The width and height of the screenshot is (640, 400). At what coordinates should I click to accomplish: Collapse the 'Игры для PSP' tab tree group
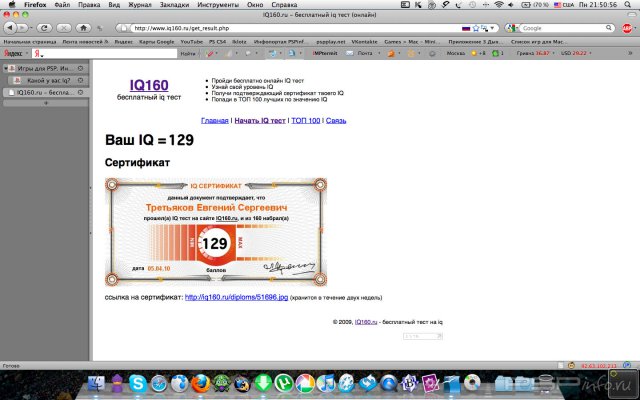coord(6,68)
